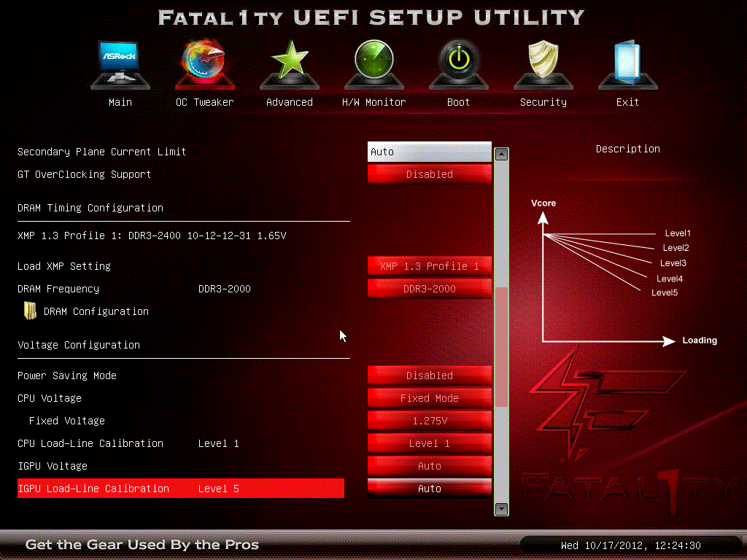This screenshot has height=560, width=747.
Task: Open the IGPU Voltage Auto dropdown
Action: 429,466
